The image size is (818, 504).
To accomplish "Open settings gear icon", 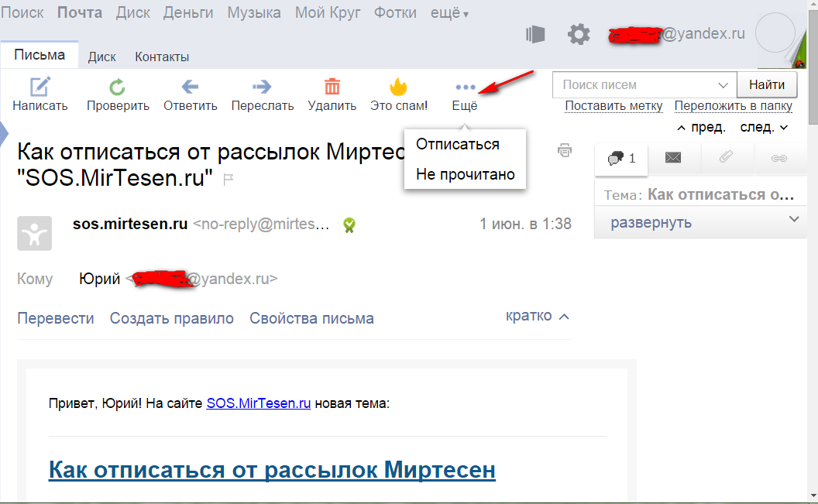I will [579, 34].
